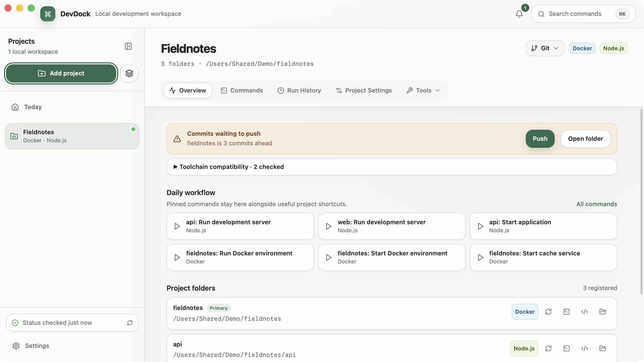
Task: Reveal the api folder in file browser
Action: pos(603,348)
